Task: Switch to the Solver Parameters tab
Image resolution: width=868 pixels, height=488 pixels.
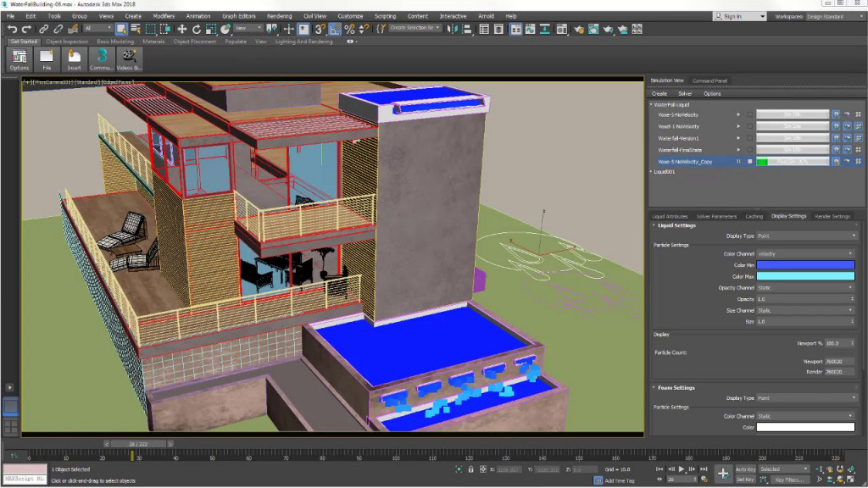Action: click(716, 216)
